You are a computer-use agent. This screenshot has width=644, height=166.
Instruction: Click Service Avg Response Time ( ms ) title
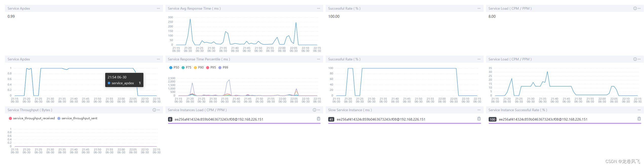click(194, 8)
